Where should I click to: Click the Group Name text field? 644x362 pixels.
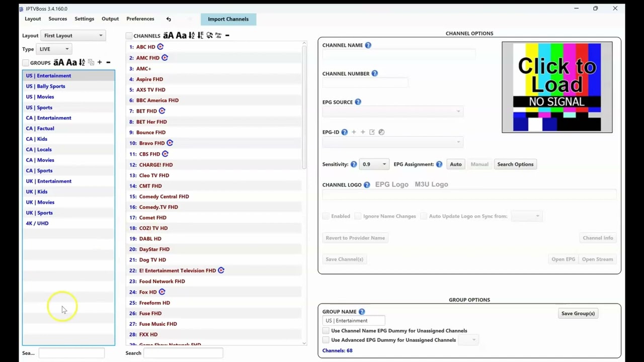point(354,321)
